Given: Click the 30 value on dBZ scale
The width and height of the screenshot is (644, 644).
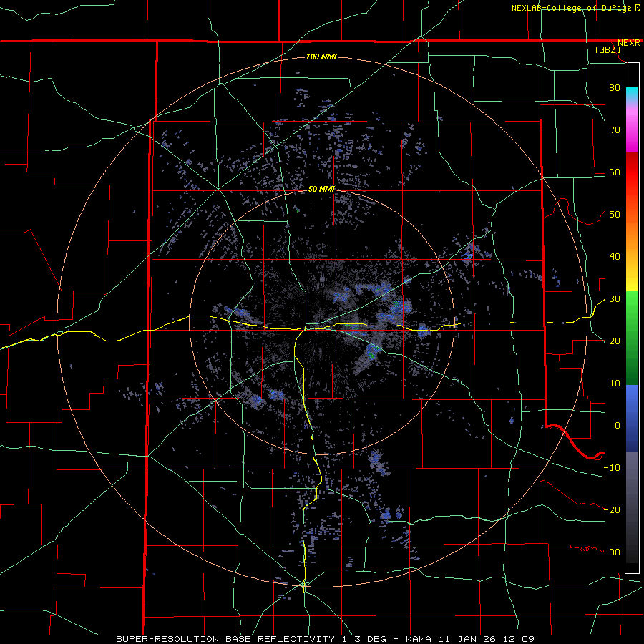Looking at the screenshot, I should [x=615, y=299].
